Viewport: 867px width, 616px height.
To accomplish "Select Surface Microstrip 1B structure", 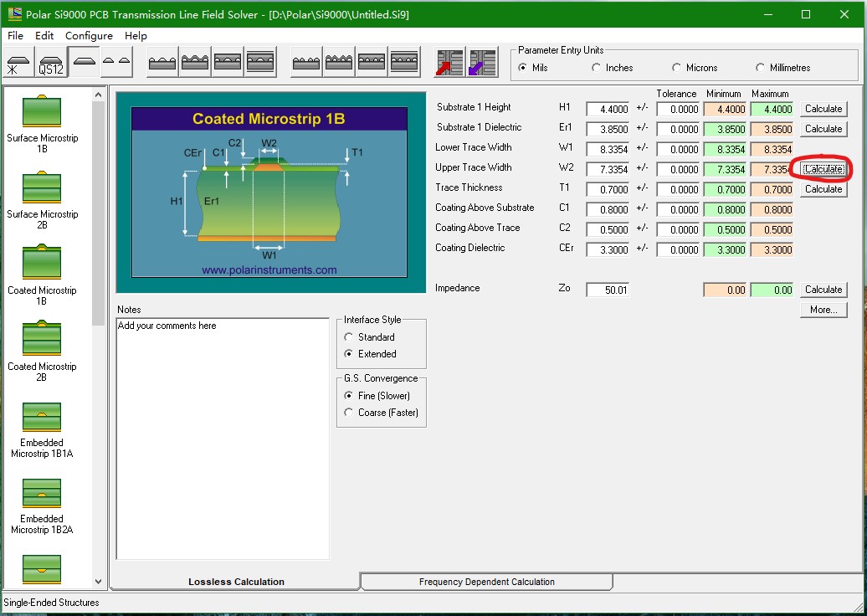I will (x=42, y=124).
